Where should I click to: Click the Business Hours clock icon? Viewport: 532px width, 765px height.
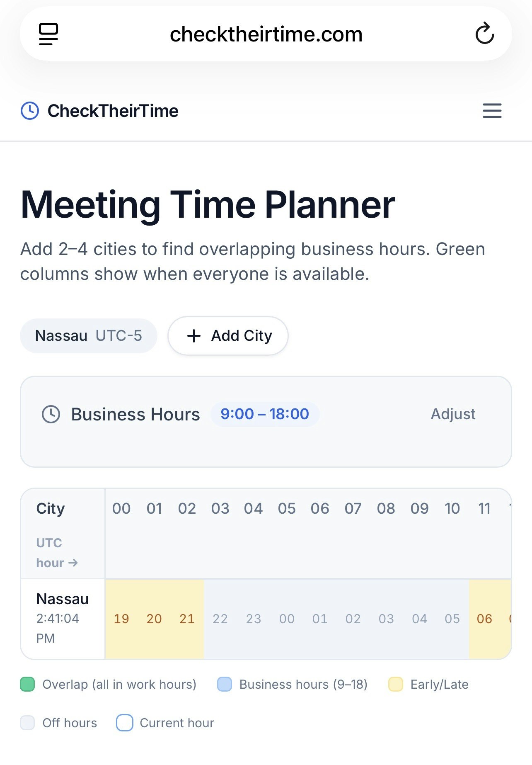51,414
